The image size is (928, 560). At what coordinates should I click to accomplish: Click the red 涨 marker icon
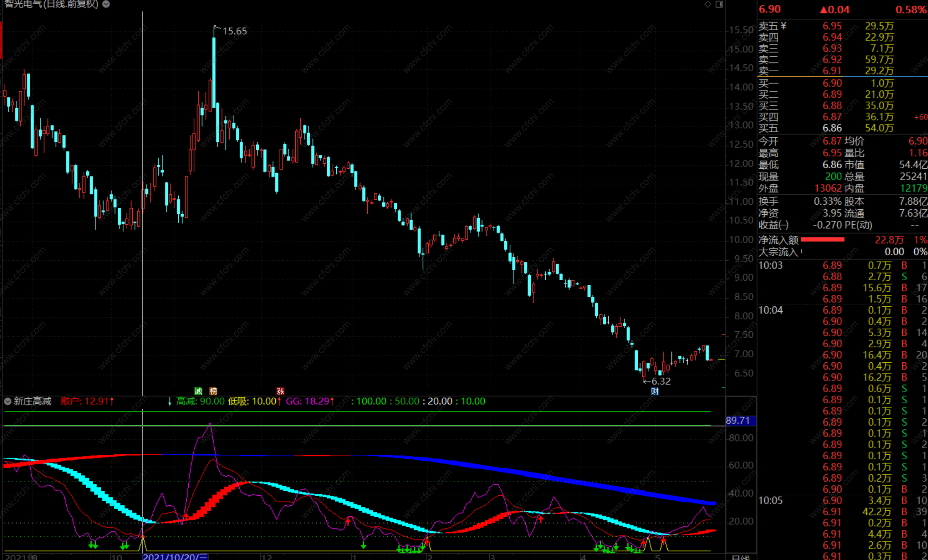pos(280,391)
